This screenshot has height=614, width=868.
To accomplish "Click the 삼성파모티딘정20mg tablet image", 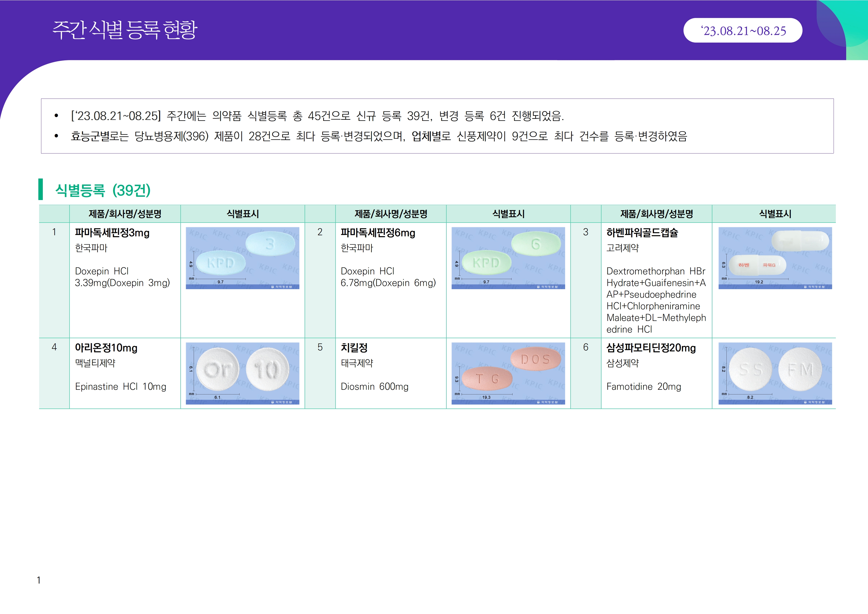I will (775, 373).
